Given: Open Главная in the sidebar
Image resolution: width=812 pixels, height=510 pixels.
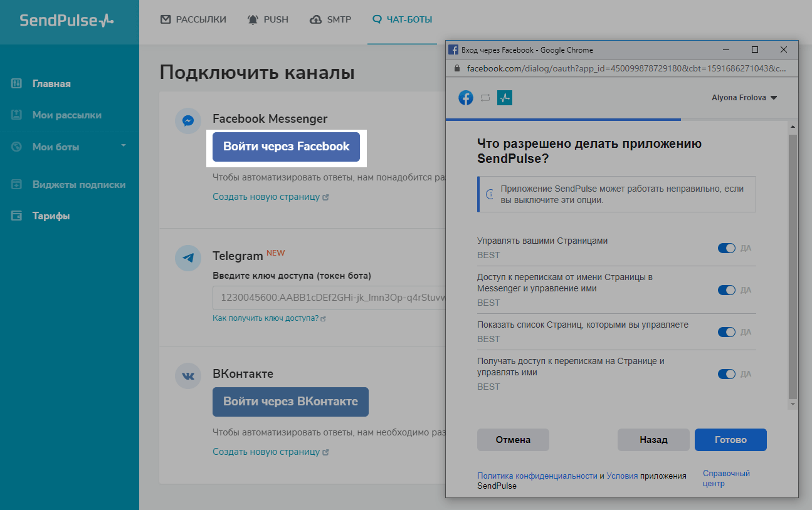Looking at the screenshot, I should [51, 83].
